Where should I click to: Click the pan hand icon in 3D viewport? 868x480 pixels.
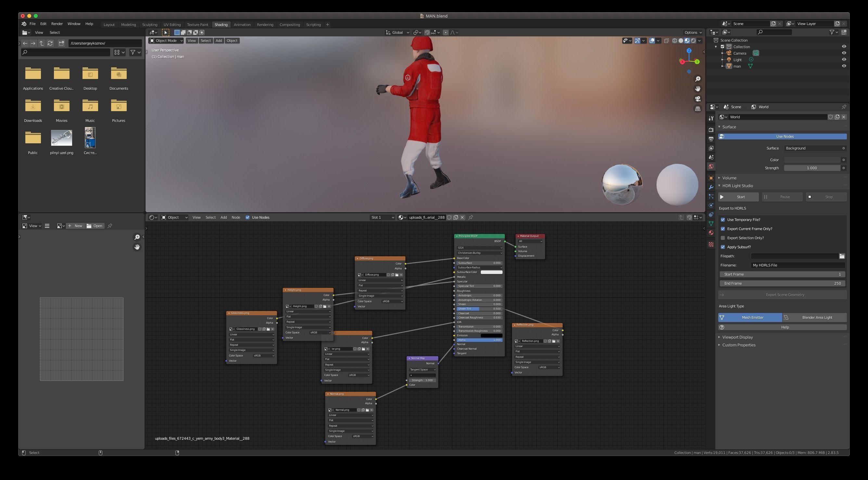[x=697, y=89]
